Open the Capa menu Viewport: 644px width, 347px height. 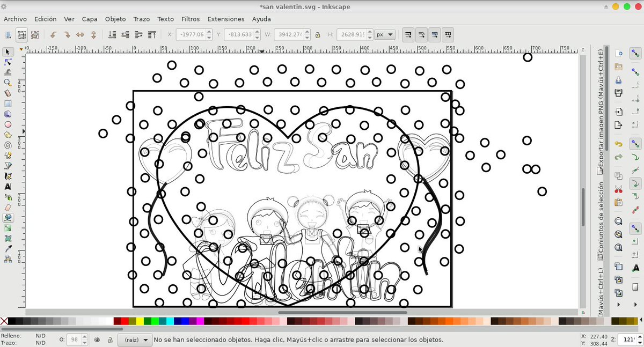pyautogui.click(x=90, y=19)
